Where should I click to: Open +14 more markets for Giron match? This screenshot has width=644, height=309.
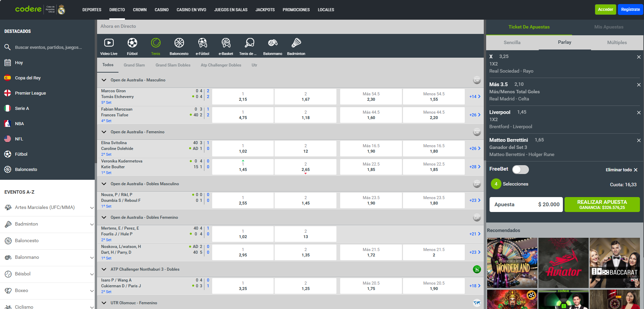[x=475, y=97]
